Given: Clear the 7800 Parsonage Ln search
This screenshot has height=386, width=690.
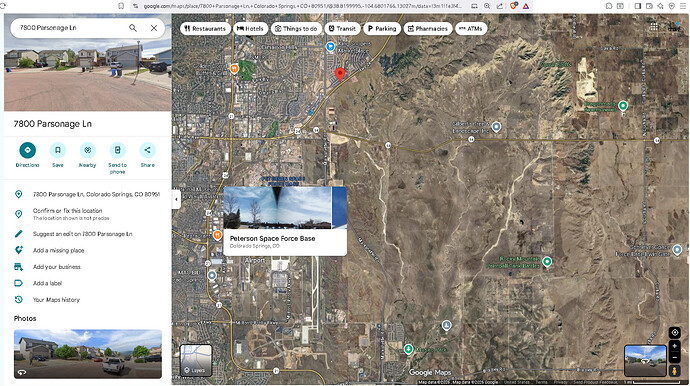Looking at the screenshot, I should coord(154,28).
